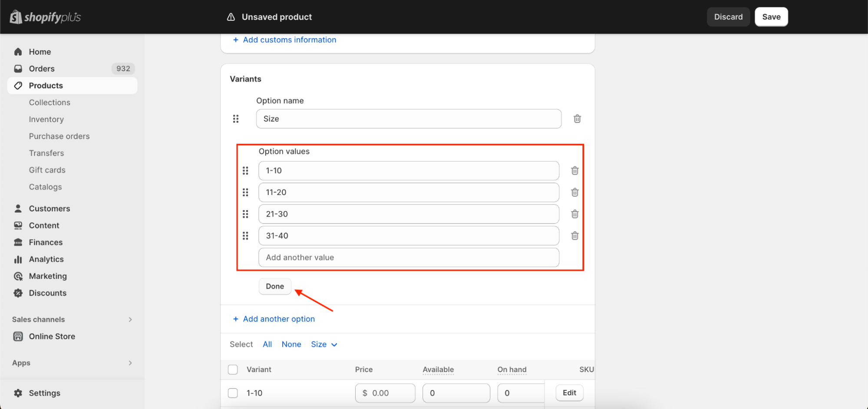
Task: Click the Done button
Action: (x=275, y=286)
